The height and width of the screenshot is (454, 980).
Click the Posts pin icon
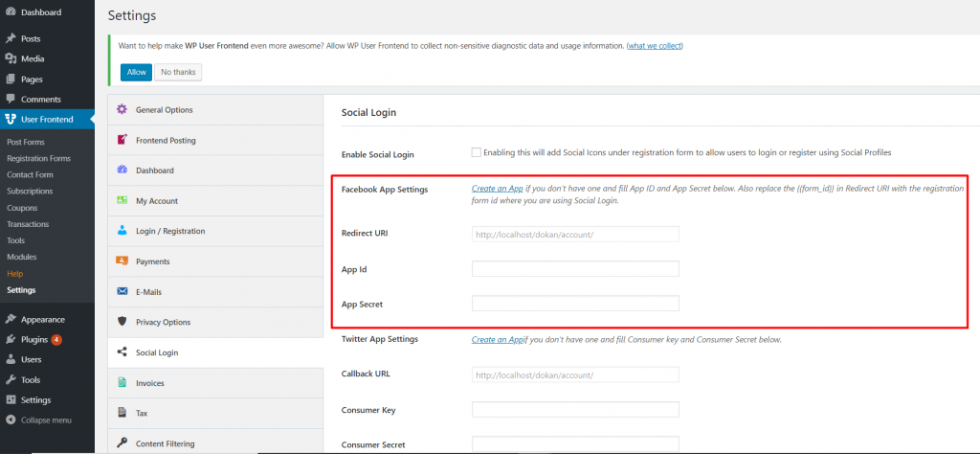pyautogui.click(x=10, y=38)
